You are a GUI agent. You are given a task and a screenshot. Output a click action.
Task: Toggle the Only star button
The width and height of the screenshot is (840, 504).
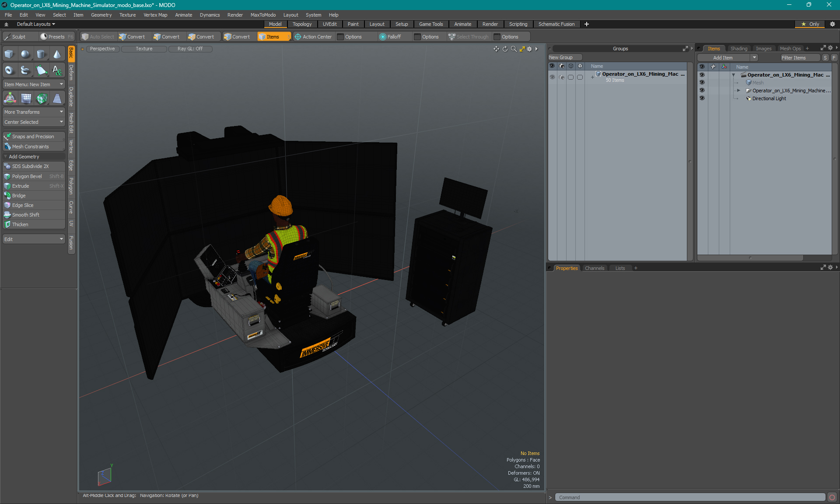[x=810, y=24]
